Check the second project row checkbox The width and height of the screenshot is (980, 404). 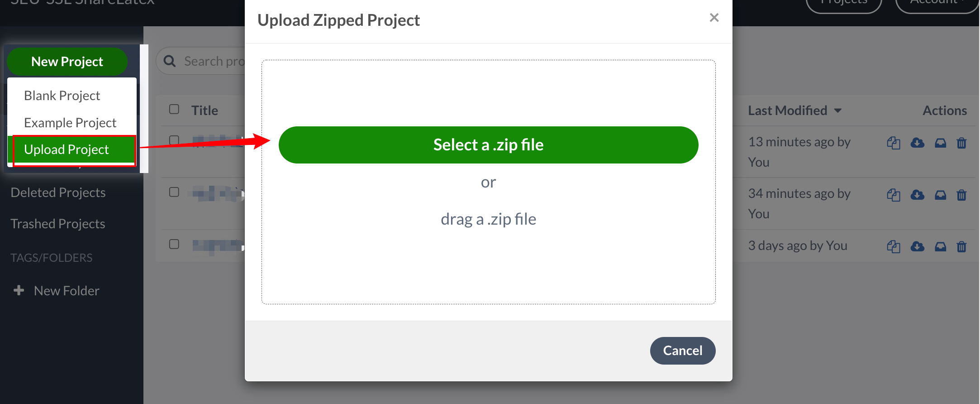[174, 192]
